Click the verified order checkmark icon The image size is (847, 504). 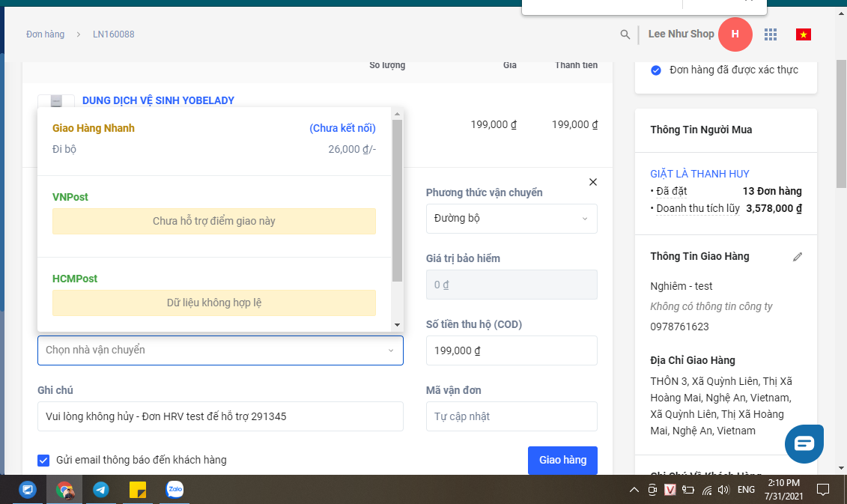pos(656,70)
